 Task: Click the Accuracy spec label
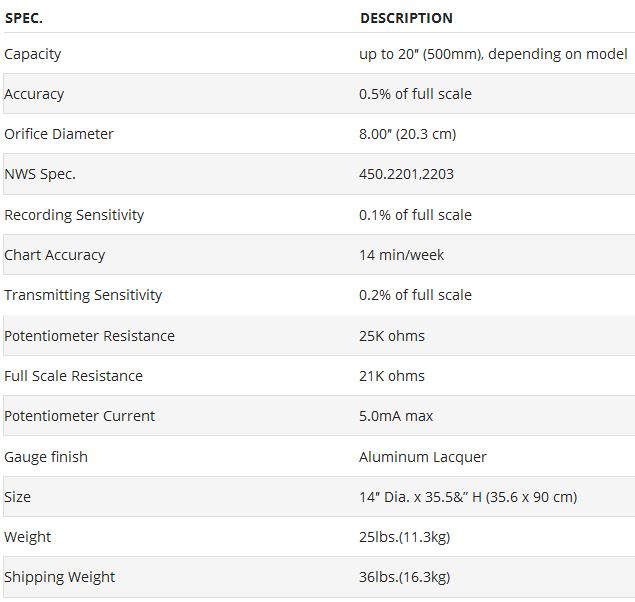(x=34, y=94)
